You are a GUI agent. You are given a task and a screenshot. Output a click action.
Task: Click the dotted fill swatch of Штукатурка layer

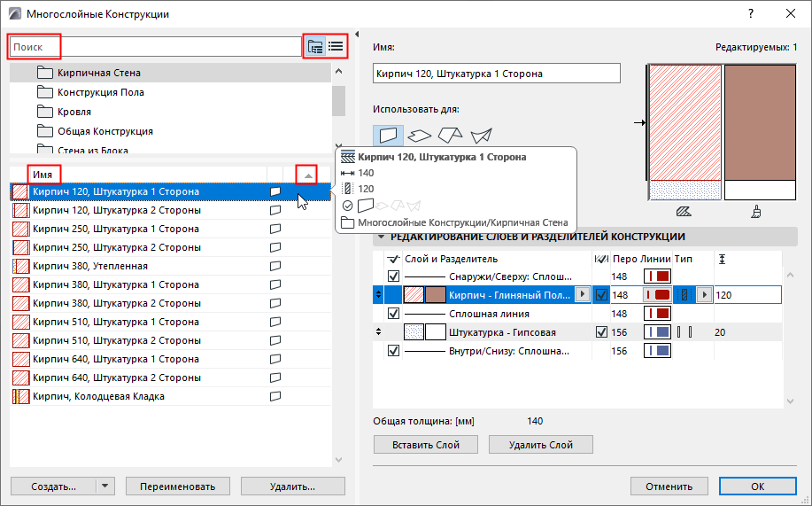[x=414, y=332]
